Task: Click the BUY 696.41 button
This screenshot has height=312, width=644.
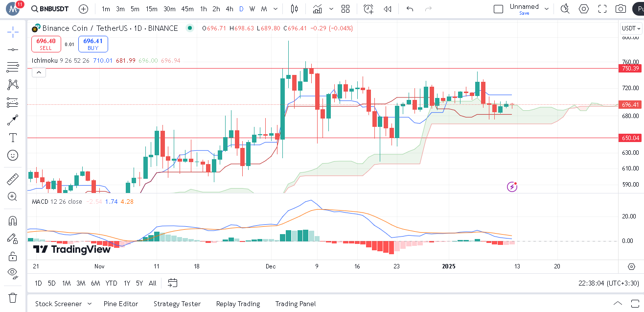Action: (93, 44)
